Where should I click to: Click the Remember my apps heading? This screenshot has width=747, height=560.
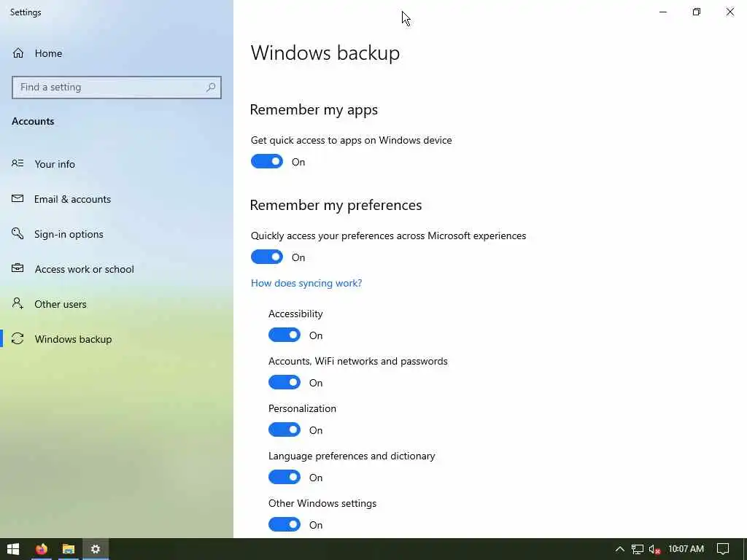(314, 109)
